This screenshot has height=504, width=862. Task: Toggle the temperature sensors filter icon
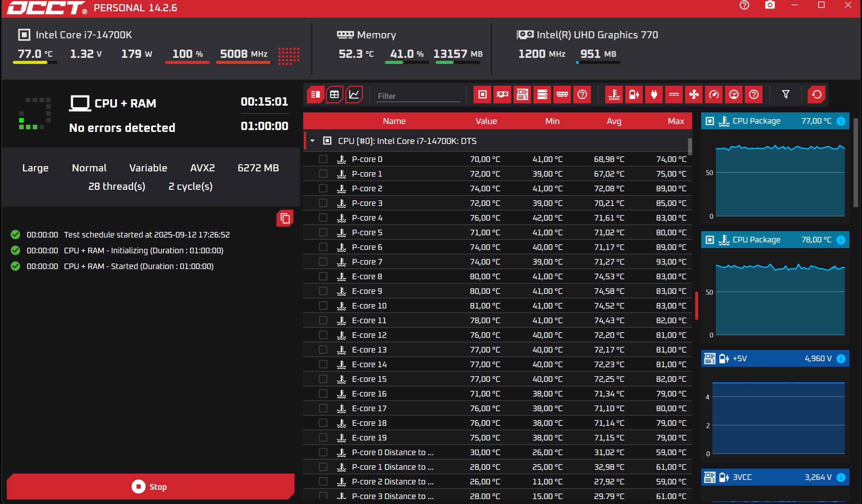[x=614, y=94]
